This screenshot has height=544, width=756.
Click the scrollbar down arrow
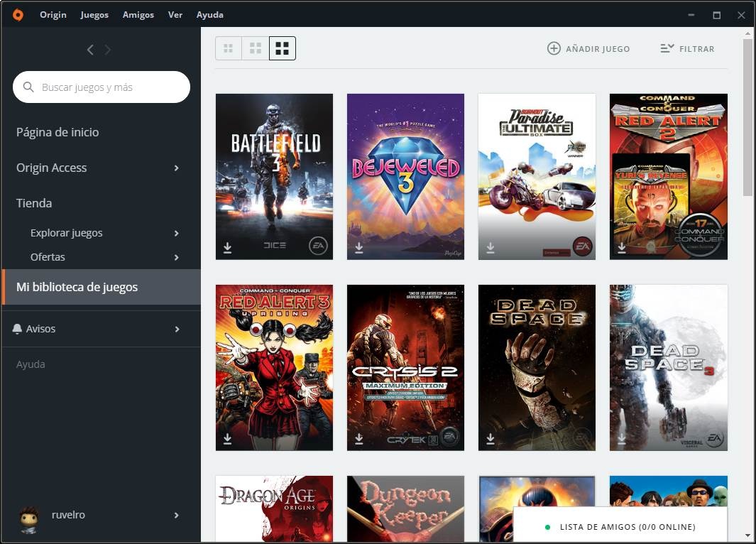click(747, 535)
